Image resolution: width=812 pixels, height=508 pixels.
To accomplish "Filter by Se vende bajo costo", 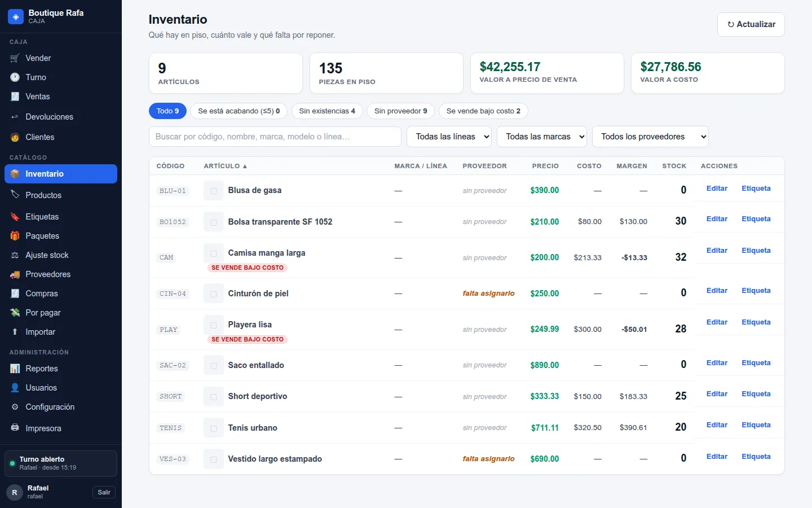I will (x=483, y=111).
